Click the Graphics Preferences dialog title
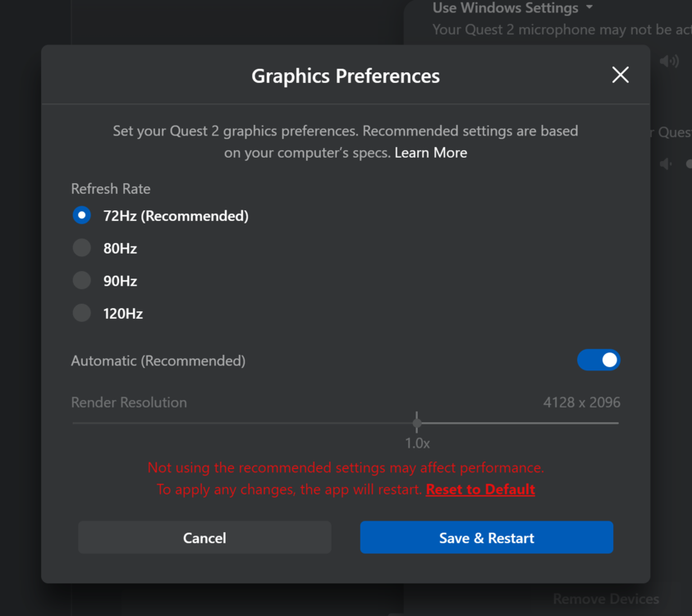 click(346, 76)
